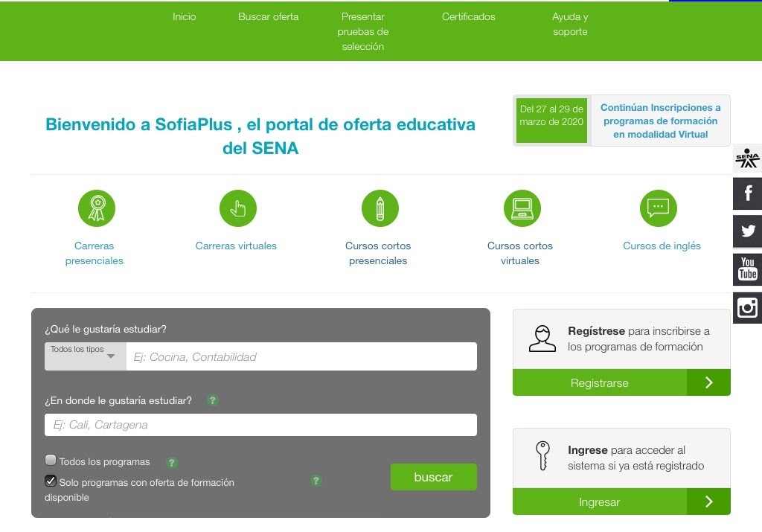Click the green help icon beside Todos los programas
This screenshot has height=532, width=762.
pyautogui.click(x=171, y=462)
